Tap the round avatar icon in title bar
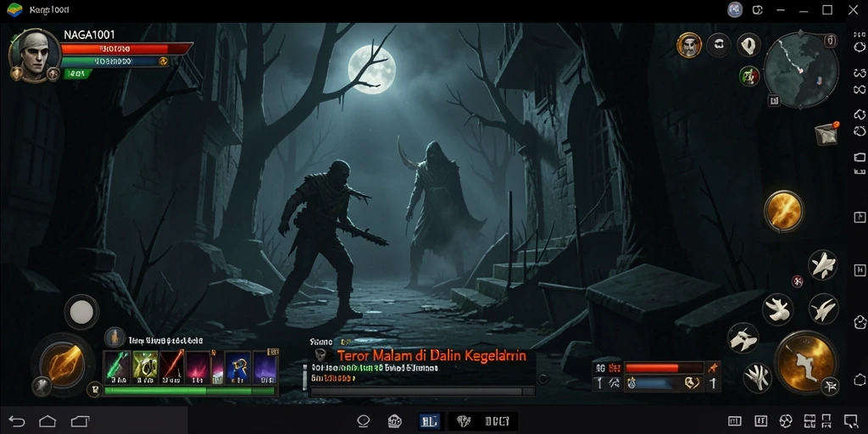 tap(735, 10)
